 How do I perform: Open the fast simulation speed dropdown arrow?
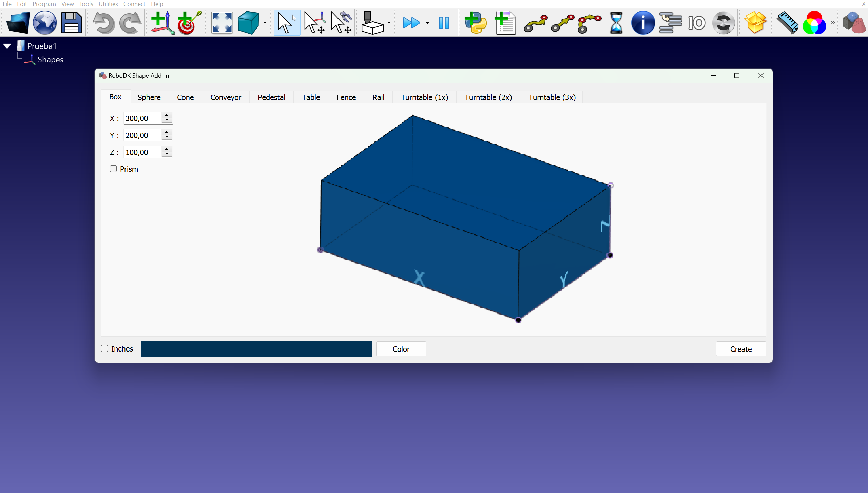(427, 23)
